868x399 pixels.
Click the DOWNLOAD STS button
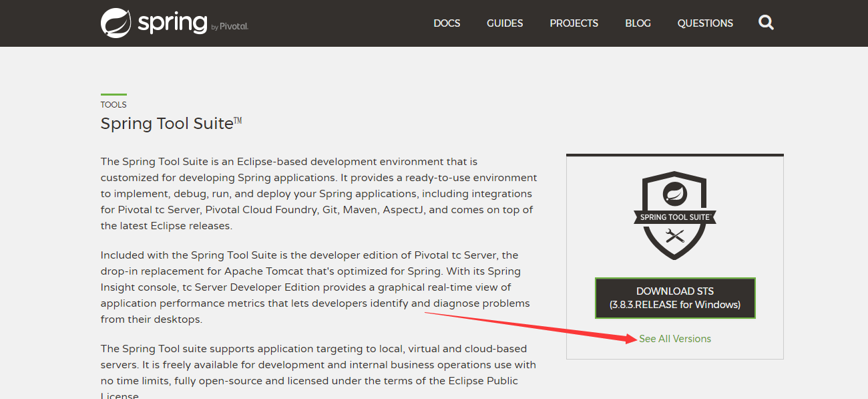(x=675, y=298)
